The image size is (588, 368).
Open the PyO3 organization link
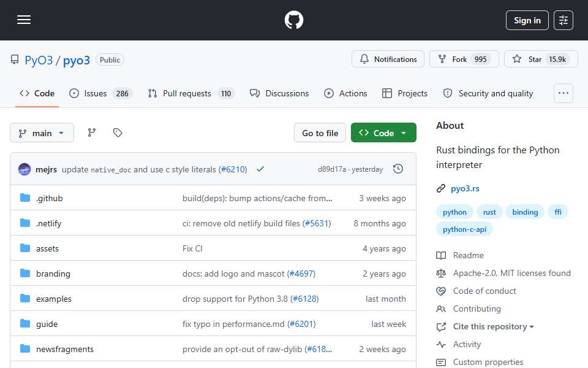point(39,60)
